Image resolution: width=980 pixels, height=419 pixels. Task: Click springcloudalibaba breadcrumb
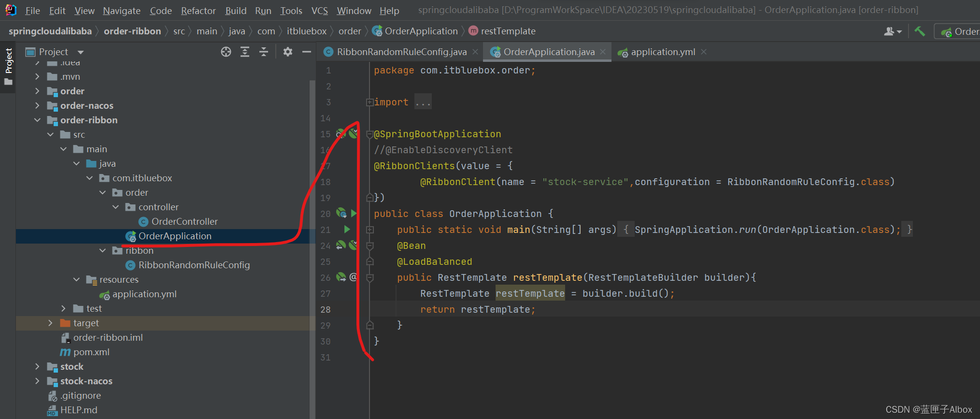[x=50, y=31]
